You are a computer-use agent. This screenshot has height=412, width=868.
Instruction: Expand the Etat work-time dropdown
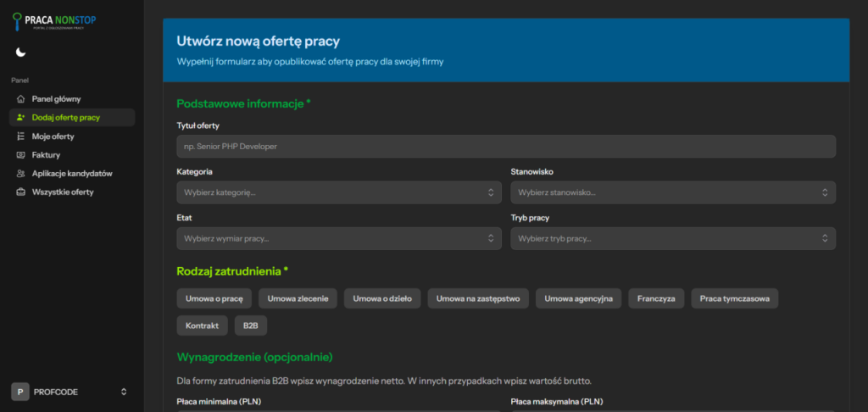tap(338, 238)
